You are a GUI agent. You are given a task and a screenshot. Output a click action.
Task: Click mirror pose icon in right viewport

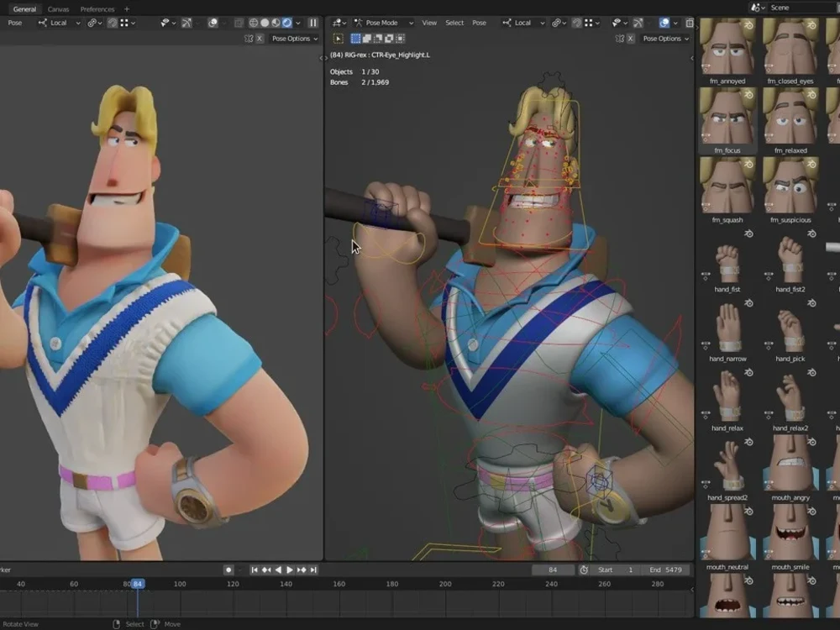tap(620, 39)
